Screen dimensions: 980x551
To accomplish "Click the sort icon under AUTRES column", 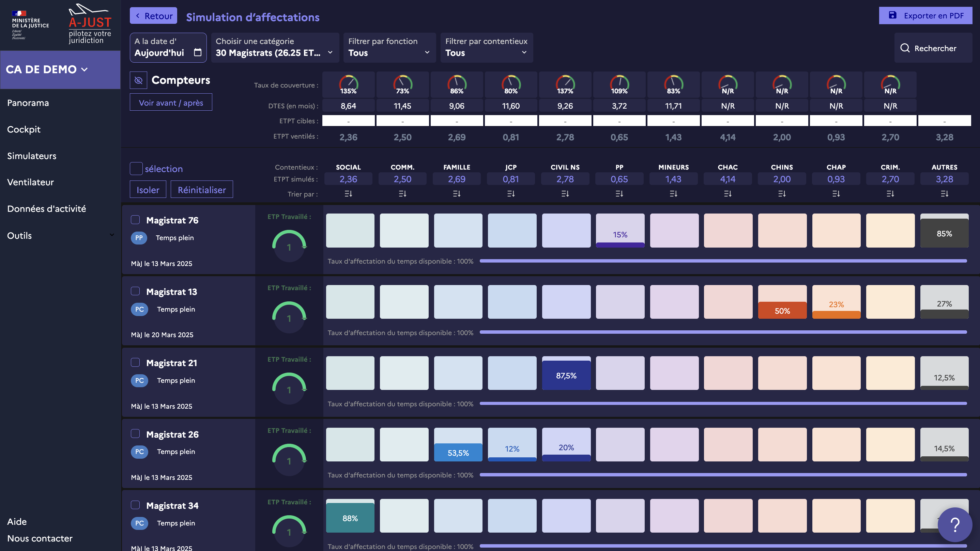I will 944,194.
